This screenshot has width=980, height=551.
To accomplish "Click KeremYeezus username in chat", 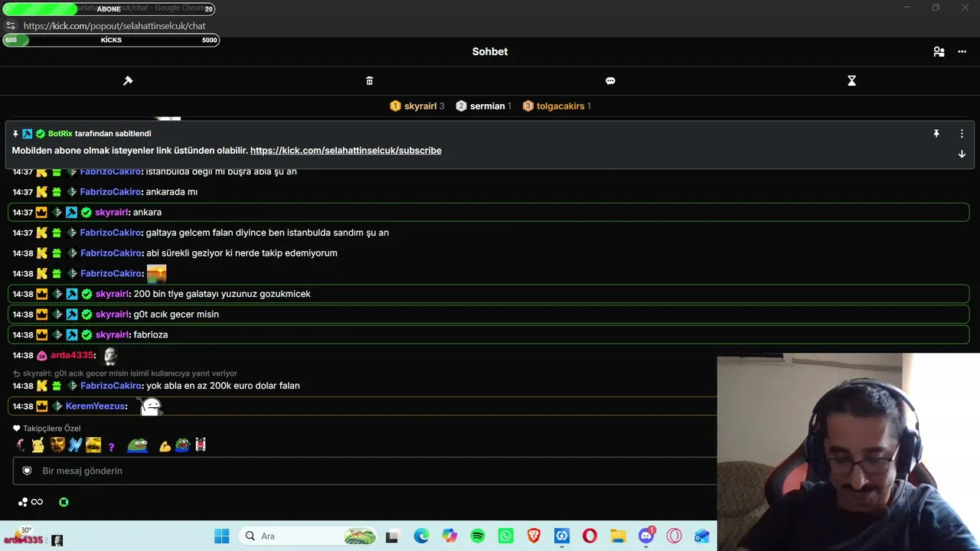I will click(x=95, y=406).
